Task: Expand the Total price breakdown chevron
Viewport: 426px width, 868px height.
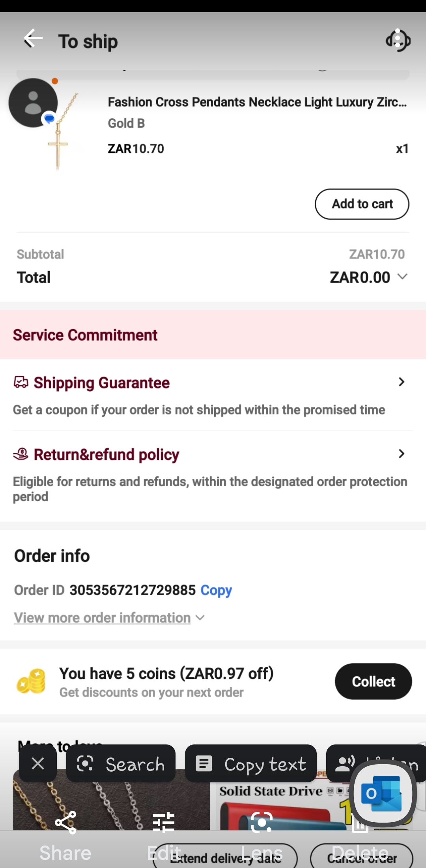Action: click(x=402, y=277)
